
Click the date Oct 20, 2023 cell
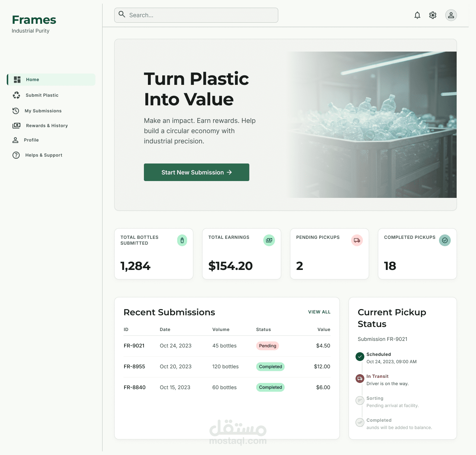click(x=176, y=366)
